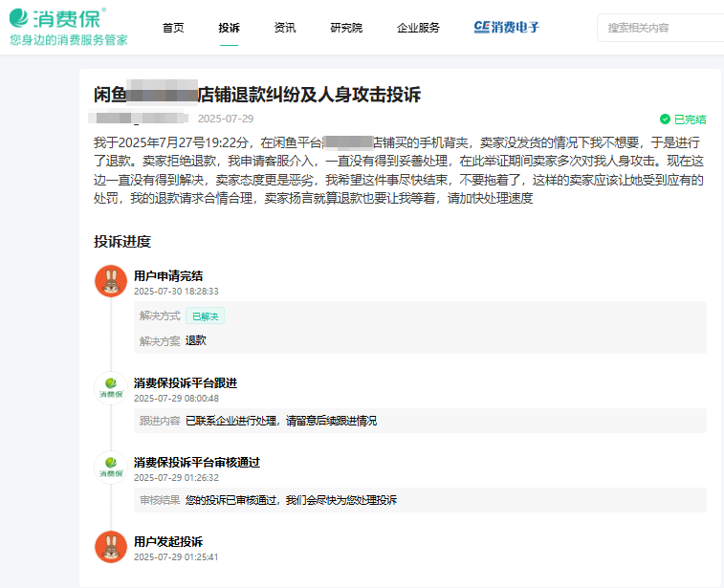Go to the 资讯 section
This screenshot has height=588, width=724.
[285, 28]
